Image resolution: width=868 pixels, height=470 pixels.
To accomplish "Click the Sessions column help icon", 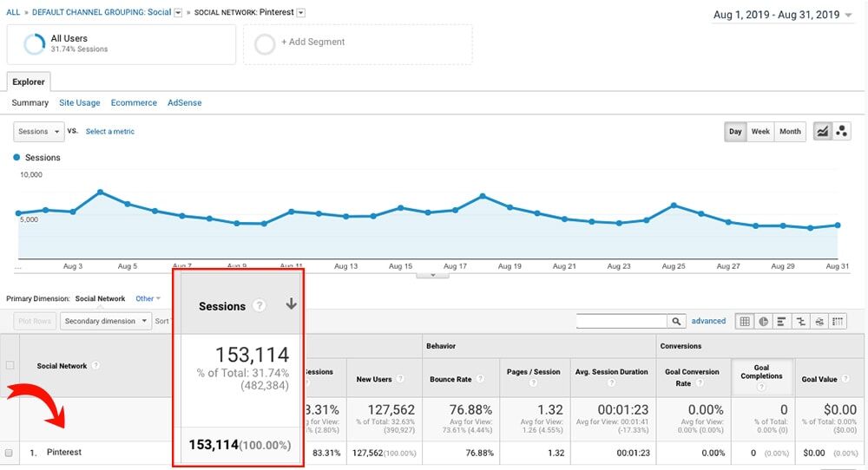I will 259,306.
